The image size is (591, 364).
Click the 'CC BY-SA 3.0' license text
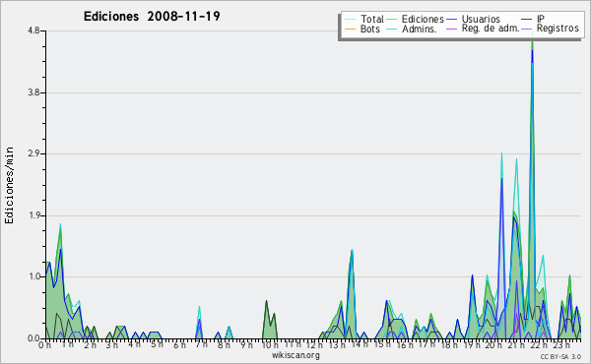click(x=560, y=356)
